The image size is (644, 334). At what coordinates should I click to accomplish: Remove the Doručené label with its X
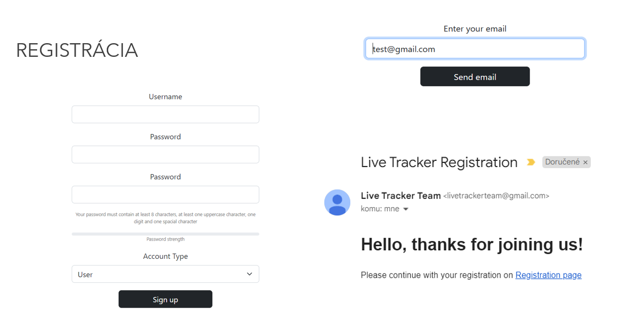[x=586, y=162]
